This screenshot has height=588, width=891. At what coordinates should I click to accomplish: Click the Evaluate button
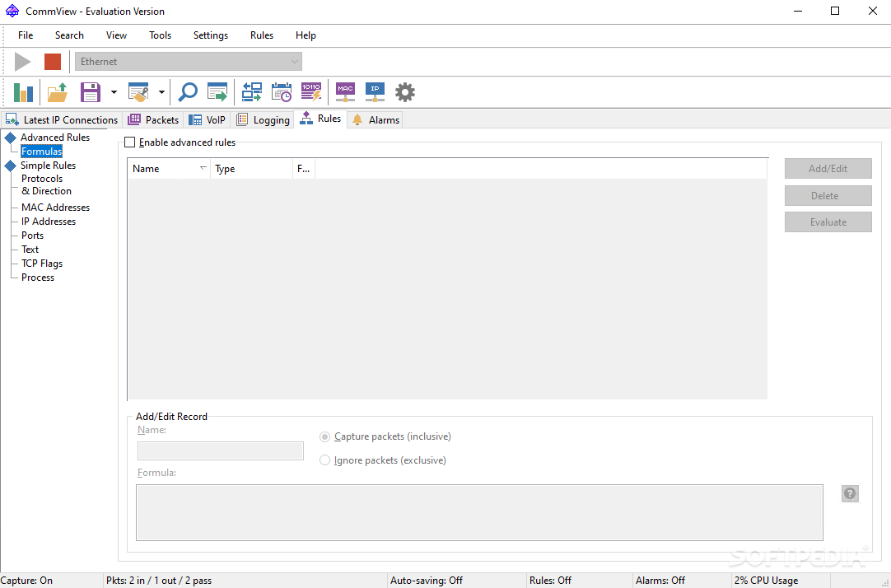(828, 222)
